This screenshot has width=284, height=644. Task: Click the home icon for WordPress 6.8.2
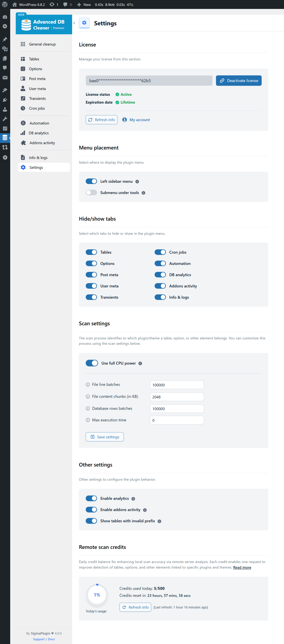(x=14, y=4)
